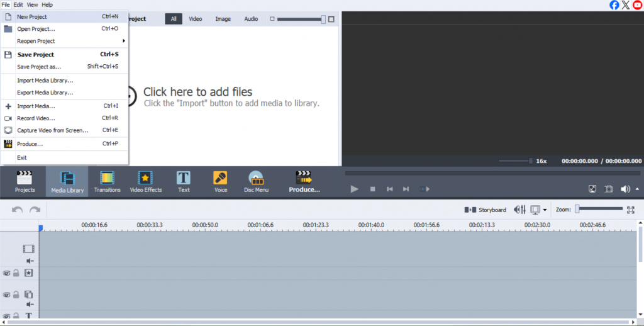Open the Disc Menu panel
The width and height of the screenshot is (644, 326).
256,181
